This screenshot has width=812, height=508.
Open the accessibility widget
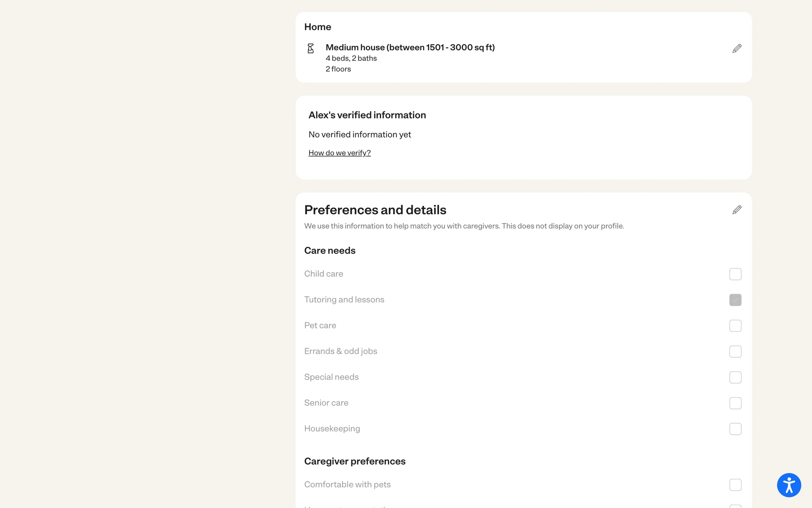point(789,485)
